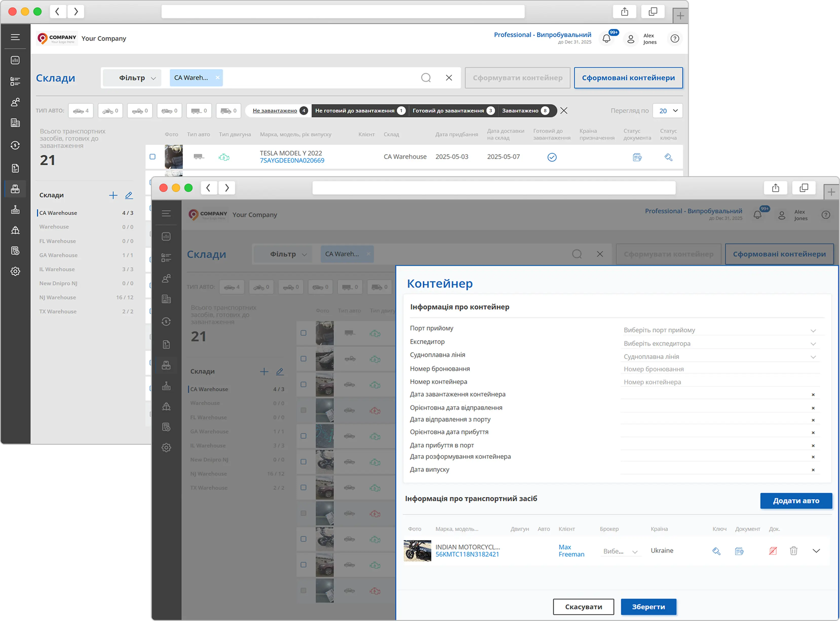Edit warehouses with pencil icon in back window
The image size is (840, 621).
pyautogui.click(x=129, y=195)
